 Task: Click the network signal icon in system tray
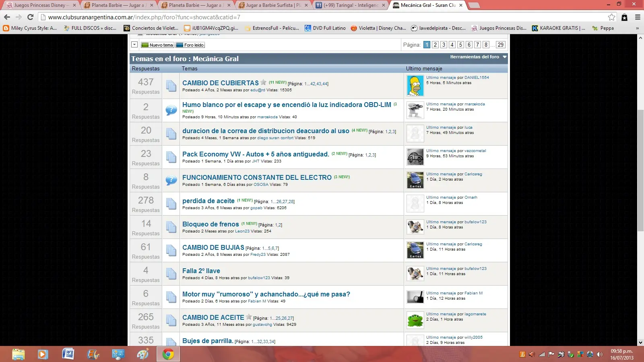542,354
